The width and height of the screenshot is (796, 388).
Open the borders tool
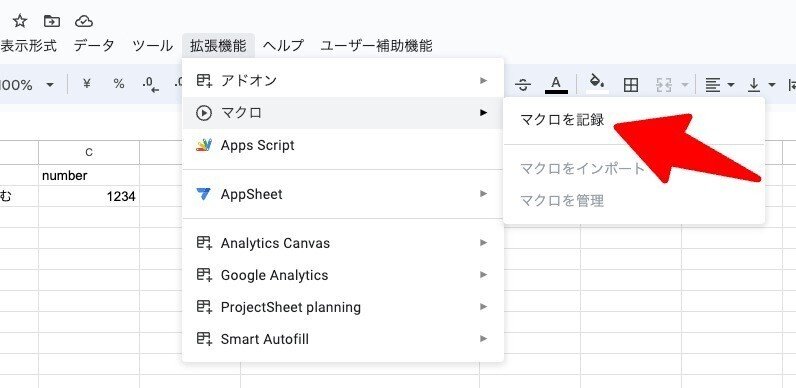(631, 85)
